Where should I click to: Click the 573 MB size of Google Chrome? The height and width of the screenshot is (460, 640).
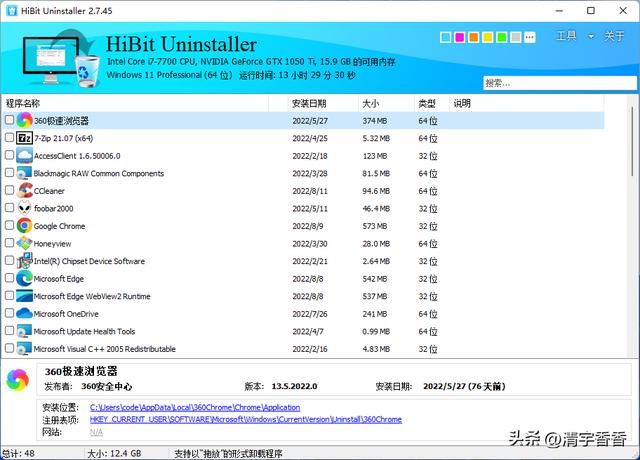click(x=375, y=226)
